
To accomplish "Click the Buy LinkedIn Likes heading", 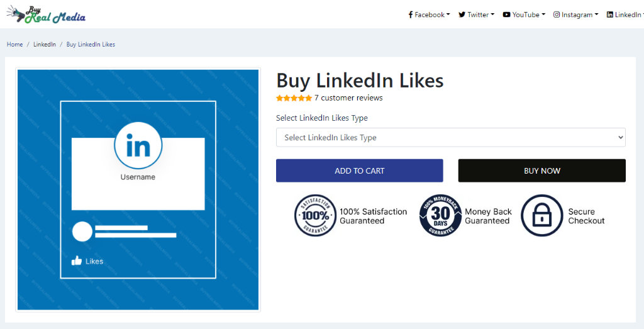I will click(x=360, y=80).
